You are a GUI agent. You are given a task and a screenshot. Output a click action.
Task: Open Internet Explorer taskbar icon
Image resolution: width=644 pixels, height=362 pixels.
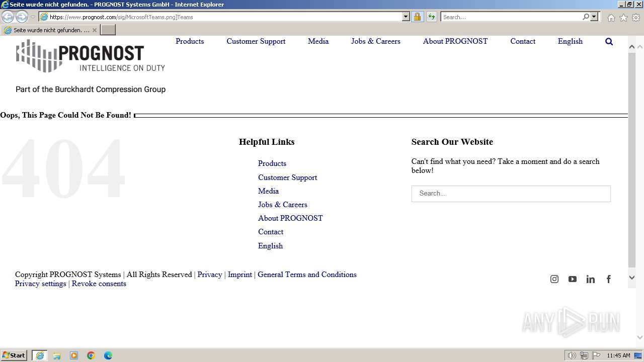pyautogui.click(x=40, y=355)
